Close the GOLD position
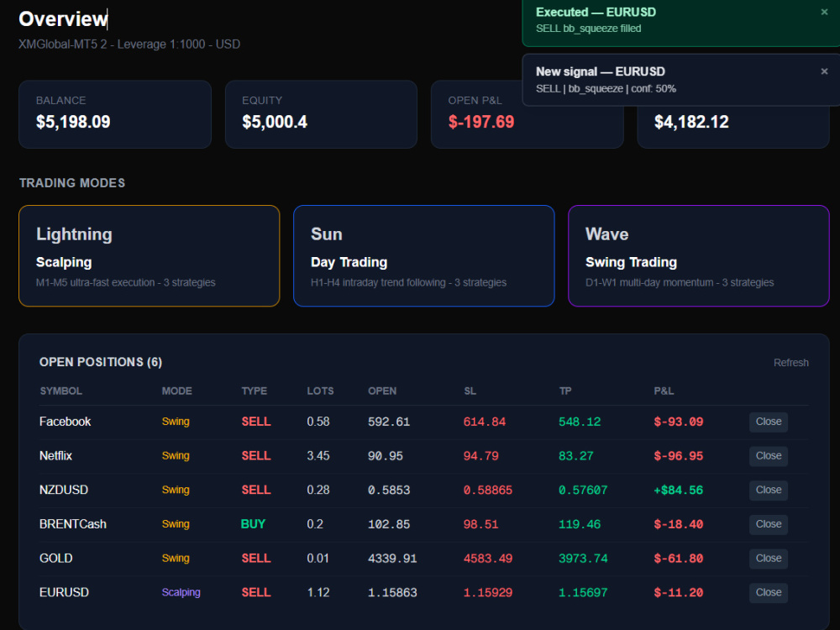 point(769,559)
